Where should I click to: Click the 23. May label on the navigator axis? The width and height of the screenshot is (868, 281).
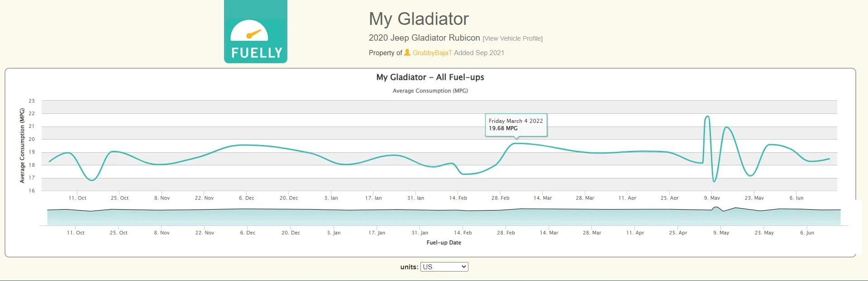pos(764,233)
